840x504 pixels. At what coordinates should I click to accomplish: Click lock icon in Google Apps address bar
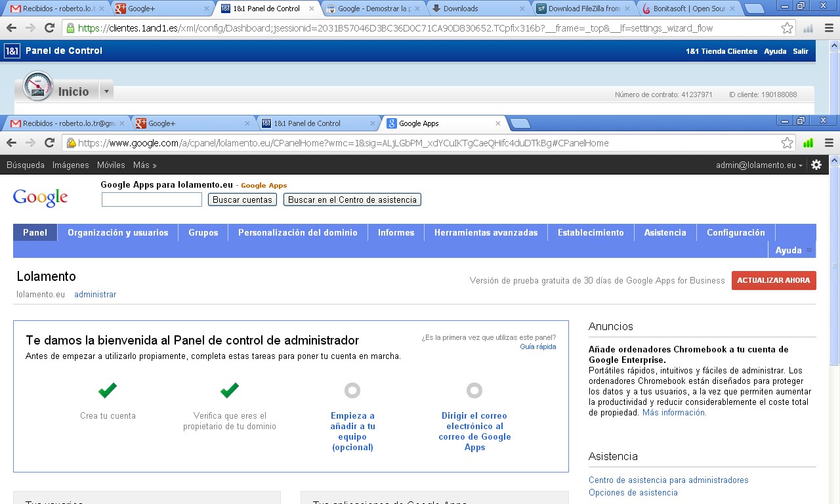coord(71,142)
